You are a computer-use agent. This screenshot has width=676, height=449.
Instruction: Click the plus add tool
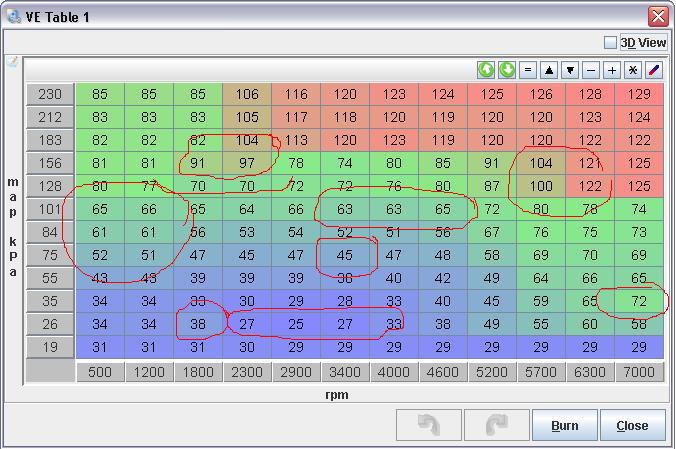click(612, 70)
